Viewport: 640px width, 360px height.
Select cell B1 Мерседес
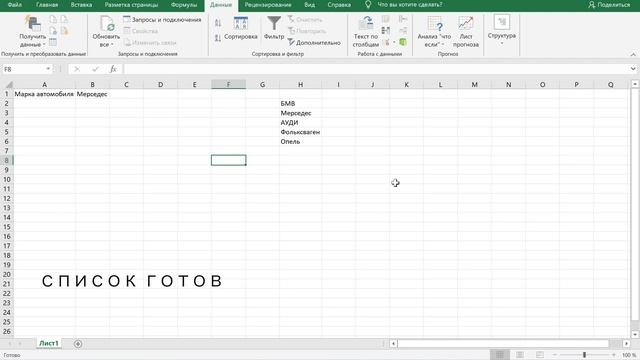(x=92, y=94)
